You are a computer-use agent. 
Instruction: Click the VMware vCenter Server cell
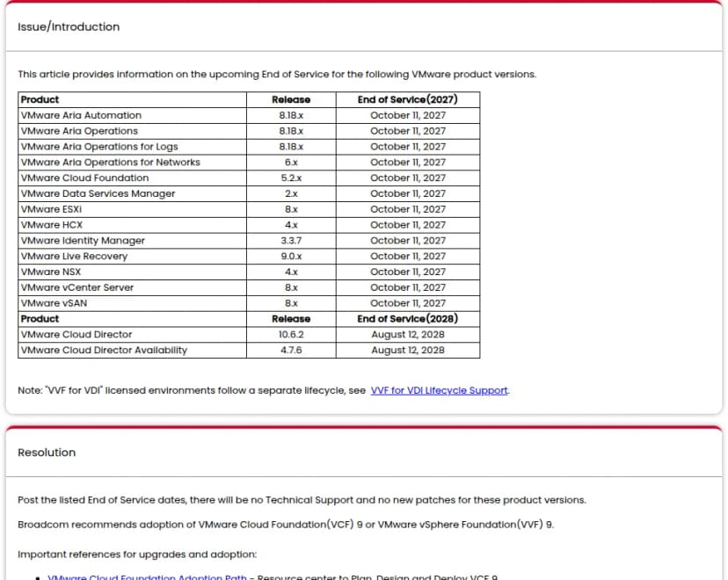[132, 287]
